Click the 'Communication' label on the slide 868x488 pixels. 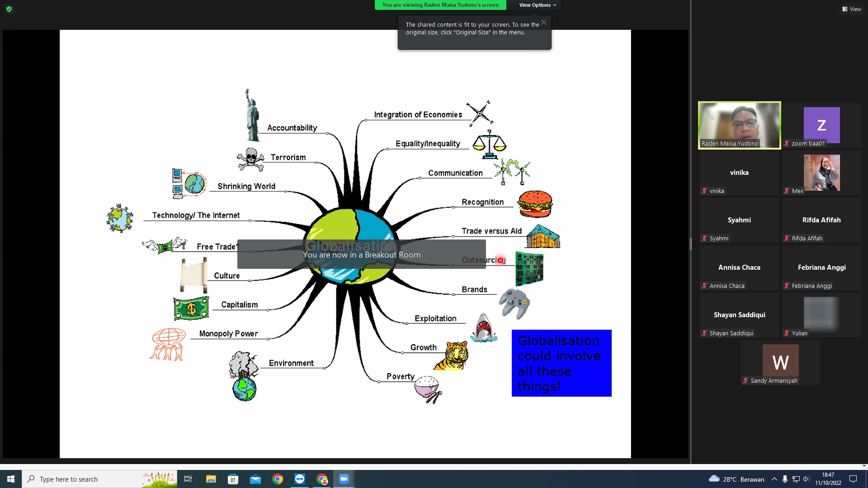point(456,173)
